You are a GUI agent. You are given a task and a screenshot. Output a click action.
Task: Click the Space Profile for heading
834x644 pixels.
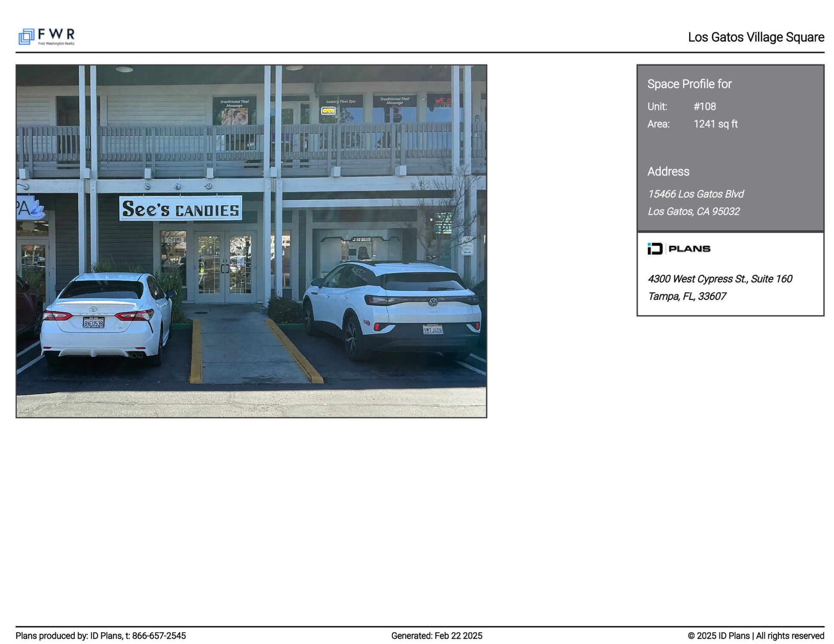(x=689, y=84)
